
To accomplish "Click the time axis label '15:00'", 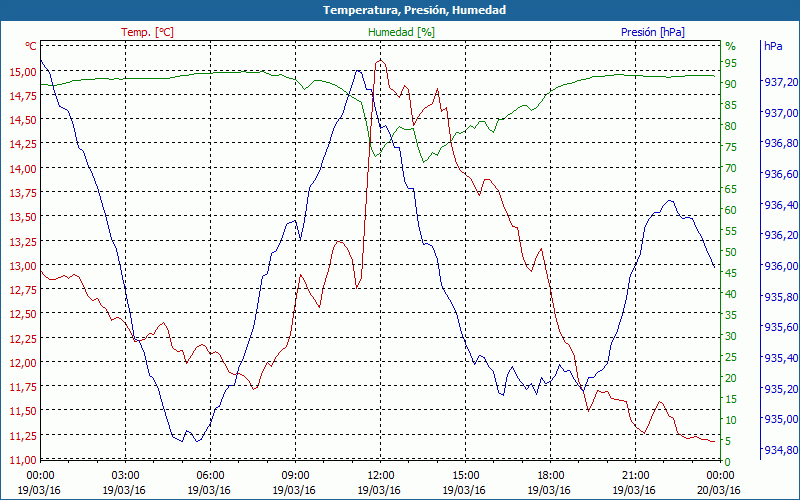I will pos(466,475).
